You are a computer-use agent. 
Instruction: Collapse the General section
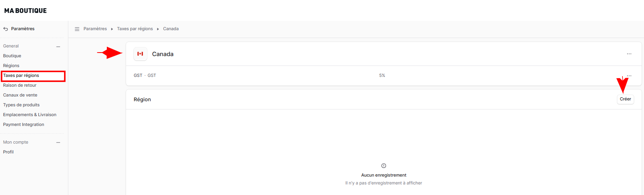[58, 46]
